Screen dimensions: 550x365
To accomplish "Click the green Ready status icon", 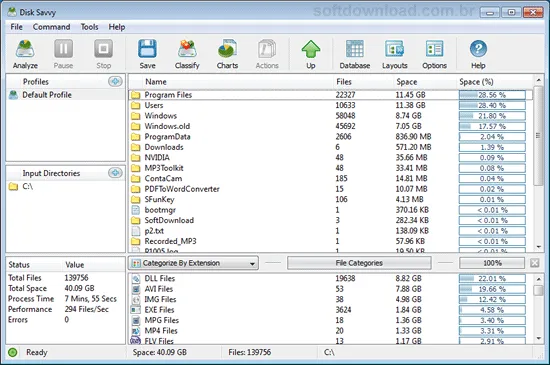I will 13,352.
